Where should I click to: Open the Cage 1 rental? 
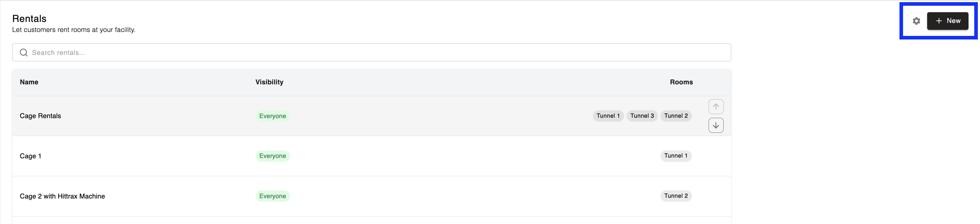(x=371, y=156)
